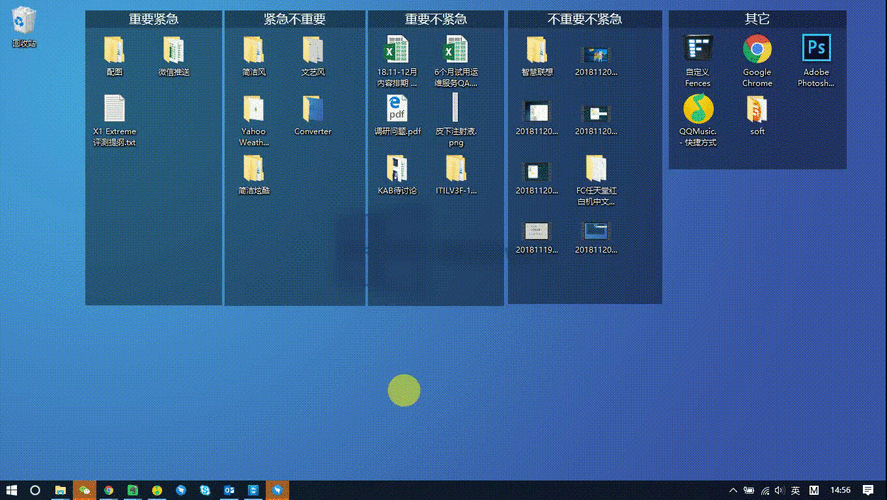The width and height of the screenshot is (887, 500).
Task: Select the Converter folder icon
Action: click(x=312, y=109)
